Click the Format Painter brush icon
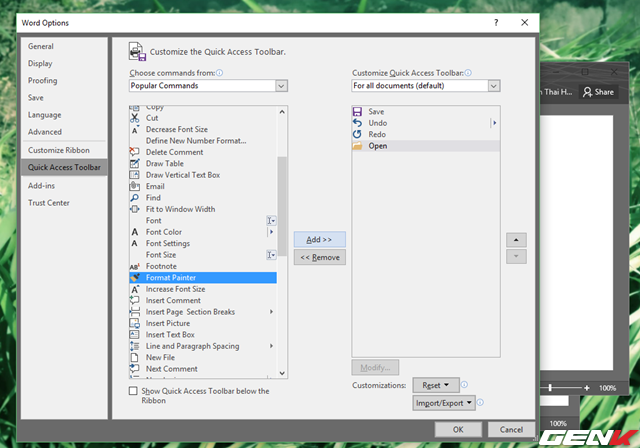The width and height of the screenshot is (640, 448). tap(135, 278)
